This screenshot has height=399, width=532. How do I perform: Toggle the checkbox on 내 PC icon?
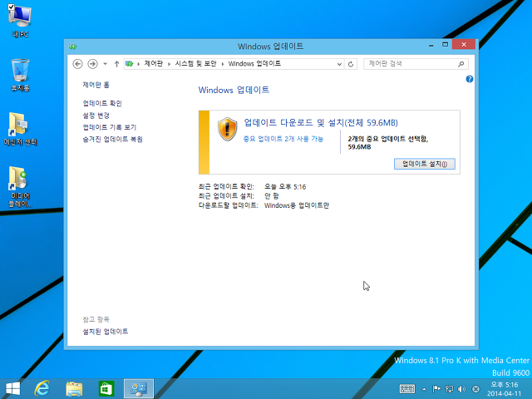coord(11,7)
